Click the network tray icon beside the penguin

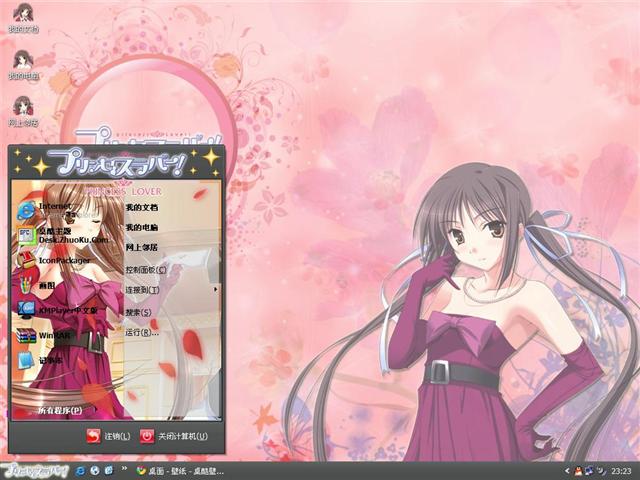click(x=589, y=471)
